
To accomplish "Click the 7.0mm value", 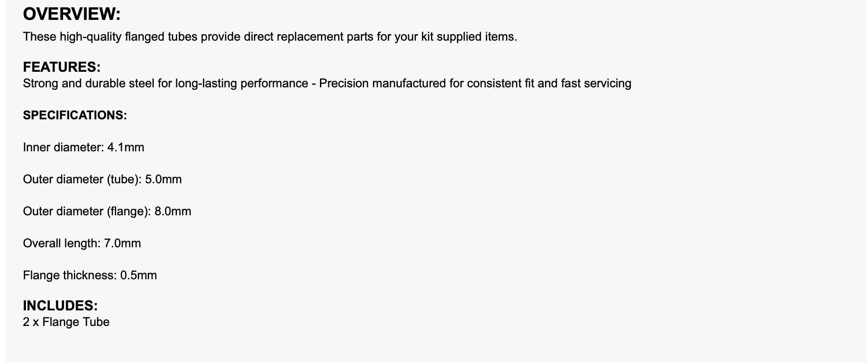I will point(123,243).
